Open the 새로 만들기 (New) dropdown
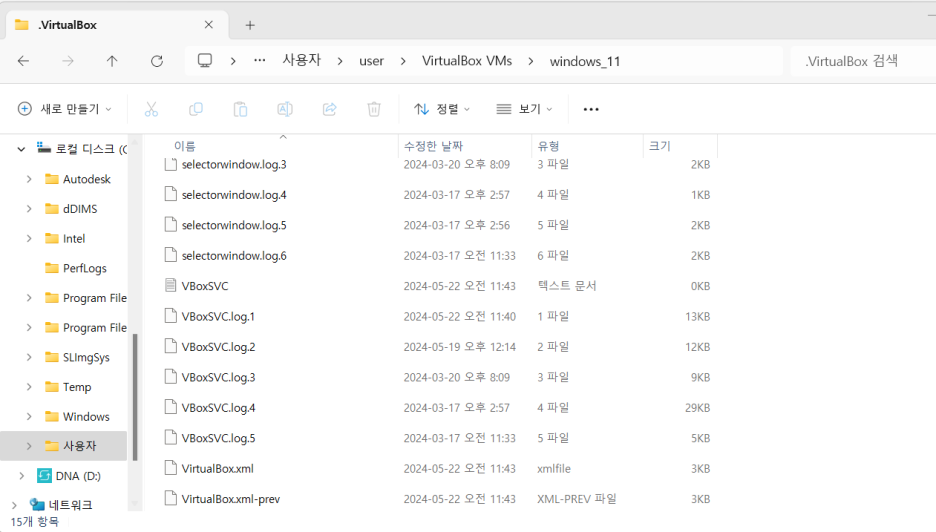 click(64, 109)
